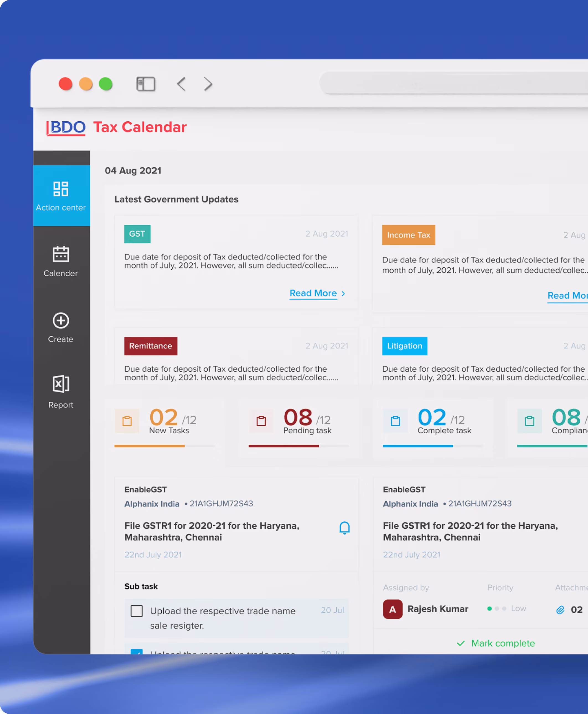Click the New Tasks clipboard icon
This screenshot has height=714, width=588.
coord(127,421)
